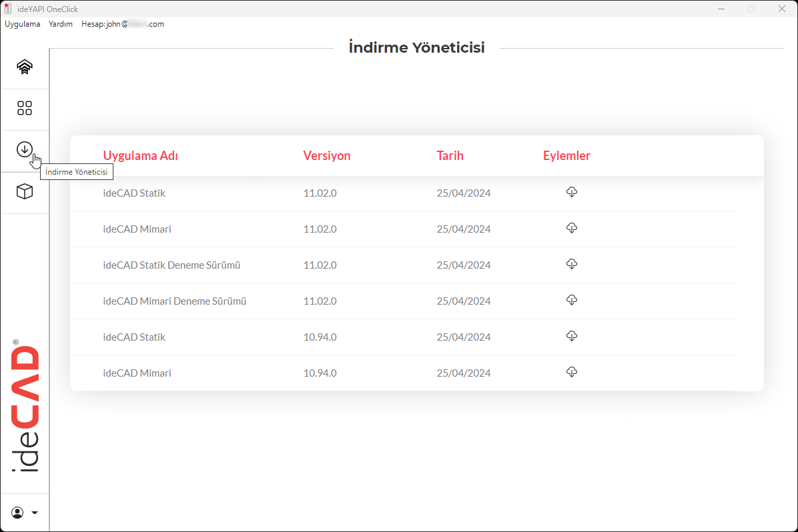Open the four-squares applications grid icon
Image resolution: width=798 pixels, height=532 pixels.
(25, 109)
